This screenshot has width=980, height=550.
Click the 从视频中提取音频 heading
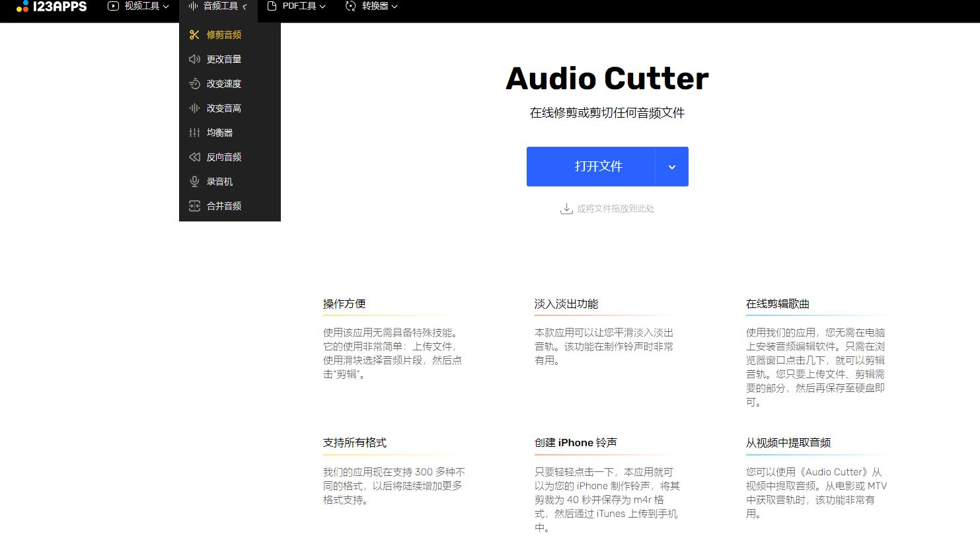788,443
